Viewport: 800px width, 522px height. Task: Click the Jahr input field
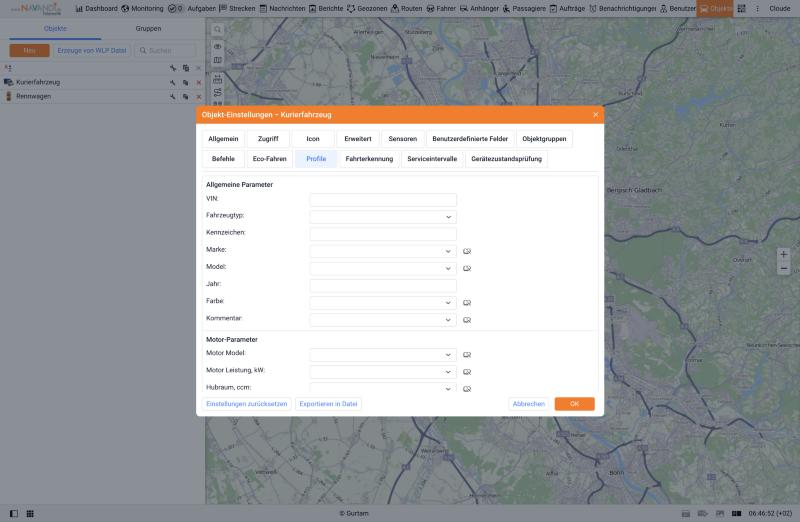click(383, 285)
